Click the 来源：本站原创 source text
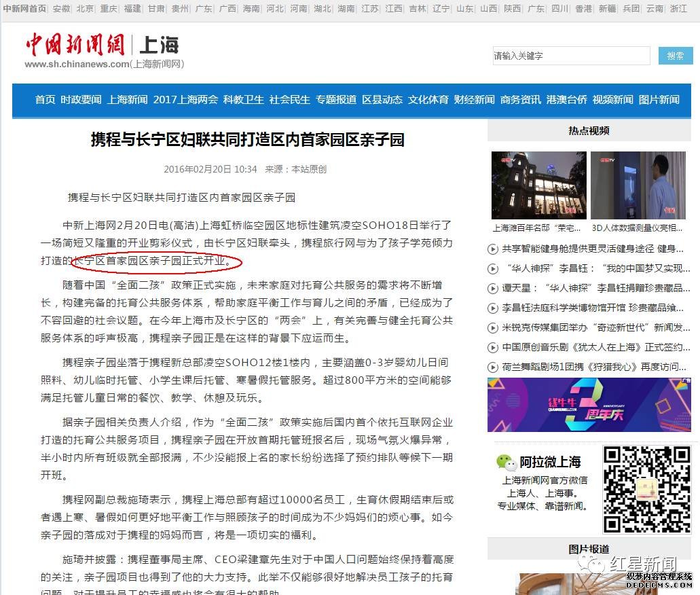 coord(295,169)
